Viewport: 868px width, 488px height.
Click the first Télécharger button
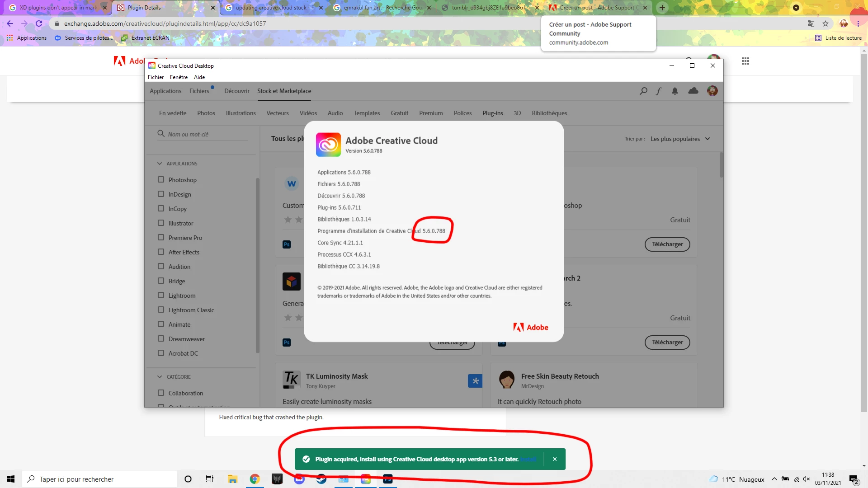pos(667,244)
